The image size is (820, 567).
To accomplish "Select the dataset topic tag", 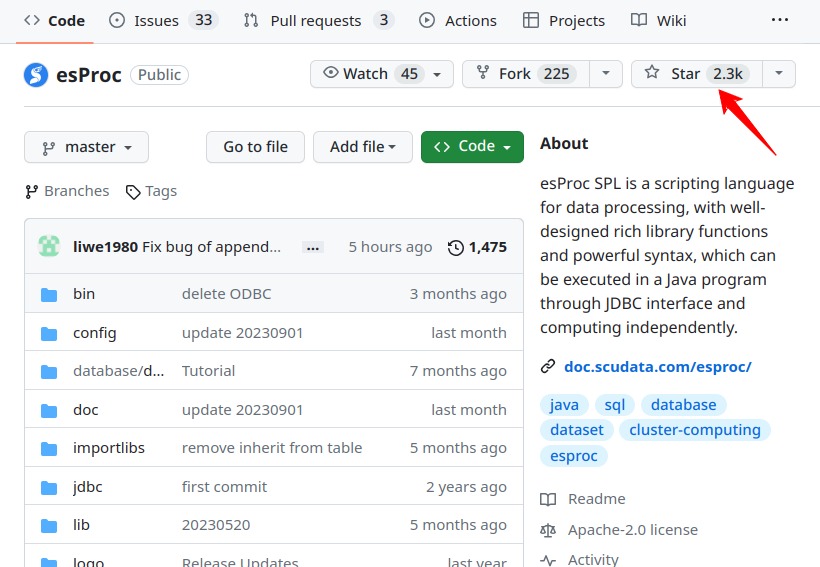I will (x=576, y=430).
